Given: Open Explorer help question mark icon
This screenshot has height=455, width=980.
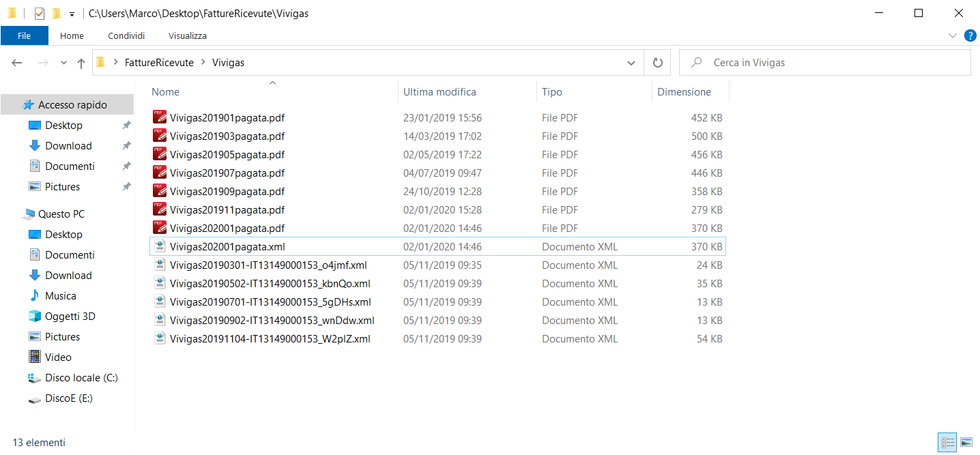Looking at the screenshot, I should pyautogui.click(x=969, y=35).
